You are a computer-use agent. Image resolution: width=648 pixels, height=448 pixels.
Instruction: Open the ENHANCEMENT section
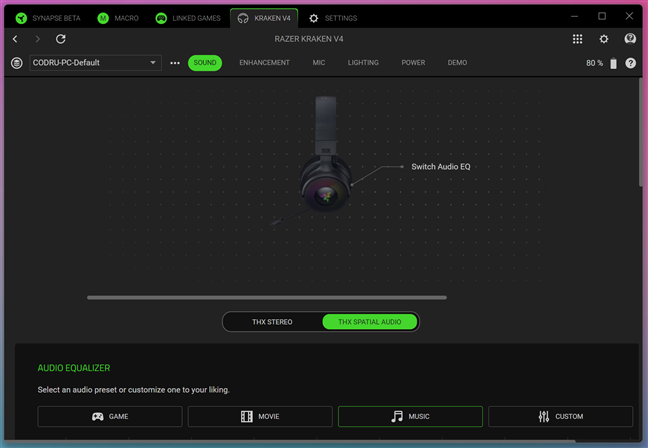tap(264, 63)
